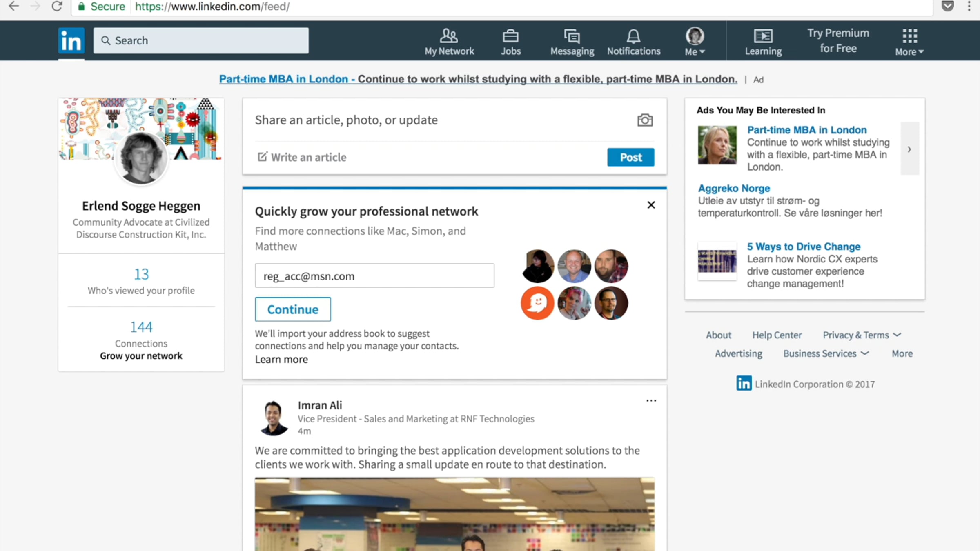This screenshot has width=980, height=551.
Task: Open Erlend Sogge Heggen profile name
Action: (x=141, y=206)
